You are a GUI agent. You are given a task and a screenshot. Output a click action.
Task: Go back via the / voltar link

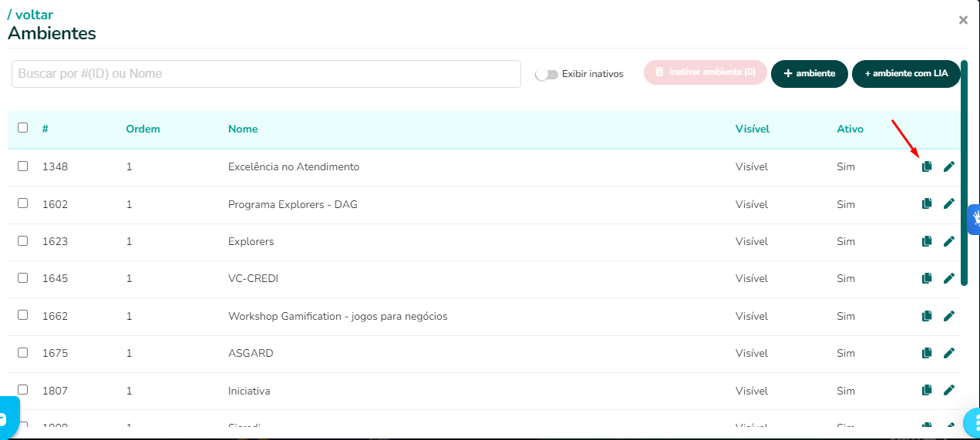(x=31, y=15)
